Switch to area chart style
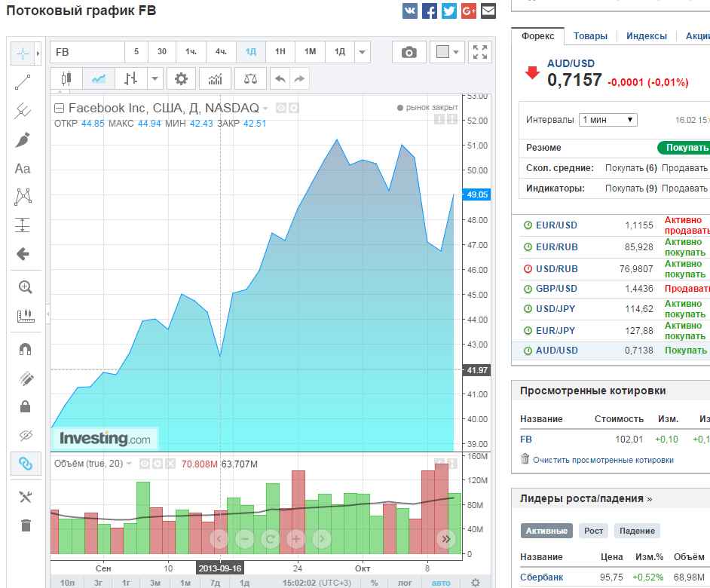Screen dimensions: 710x588 tap(99, 79)
